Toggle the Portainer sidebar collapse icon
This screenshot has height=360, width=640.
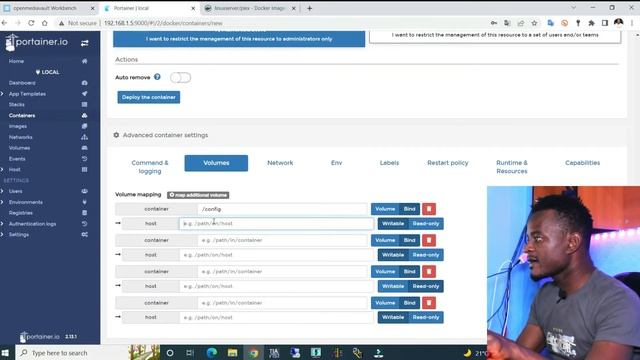[x=84, y=43]
